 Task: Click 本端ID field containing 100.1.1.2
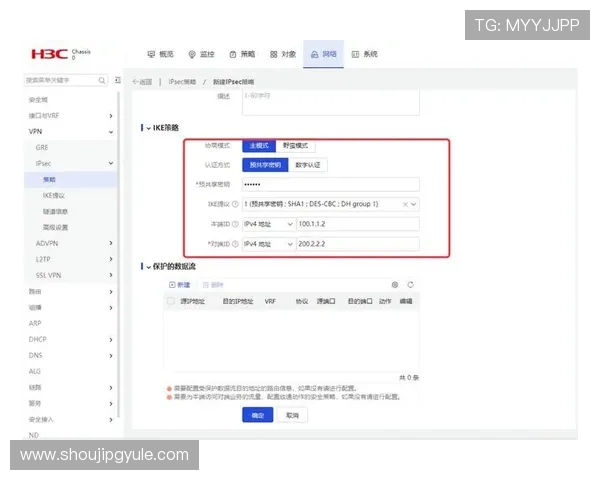(x=358, y=224)
